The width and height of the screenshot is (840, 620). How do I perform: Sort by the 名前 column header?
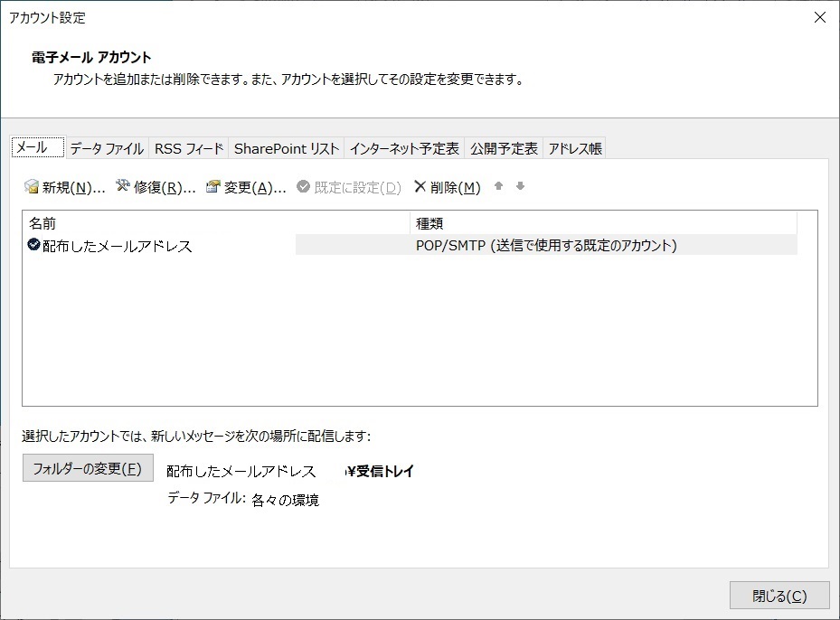215,223
